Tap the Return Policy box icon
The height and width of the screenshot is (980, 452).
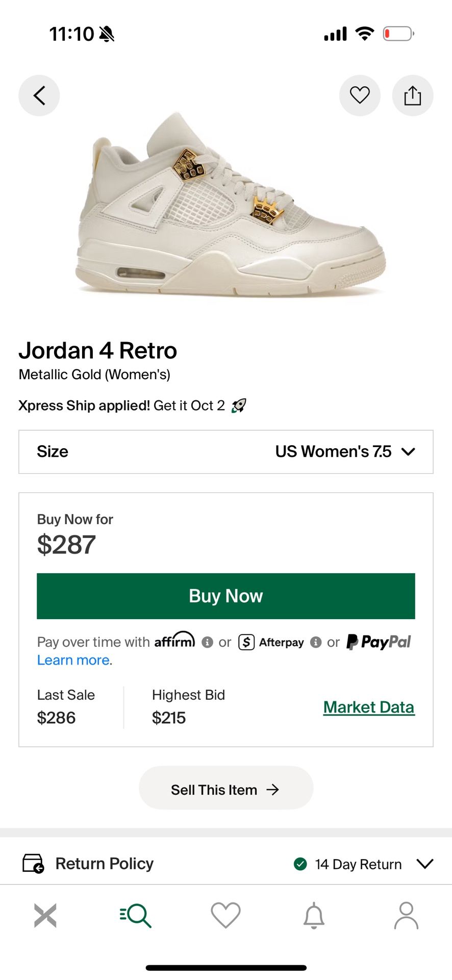[33, 863]
